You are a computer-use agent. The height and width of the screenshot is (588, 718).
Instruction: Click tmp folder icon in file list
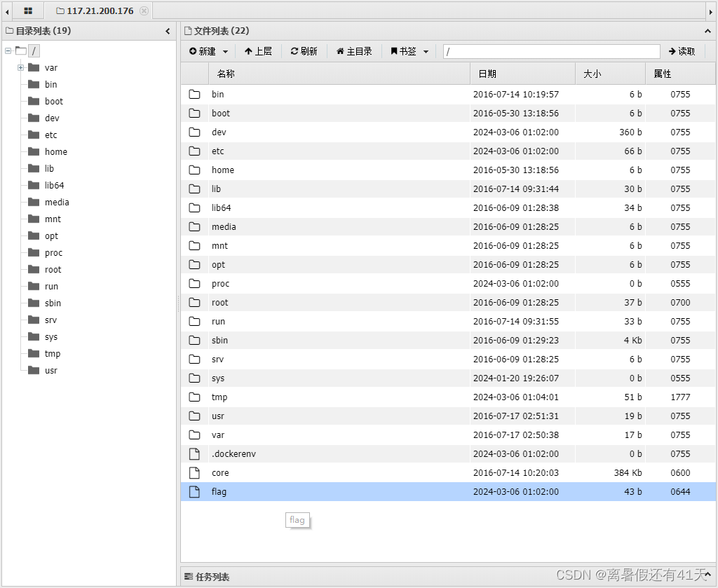coord(195,397)
